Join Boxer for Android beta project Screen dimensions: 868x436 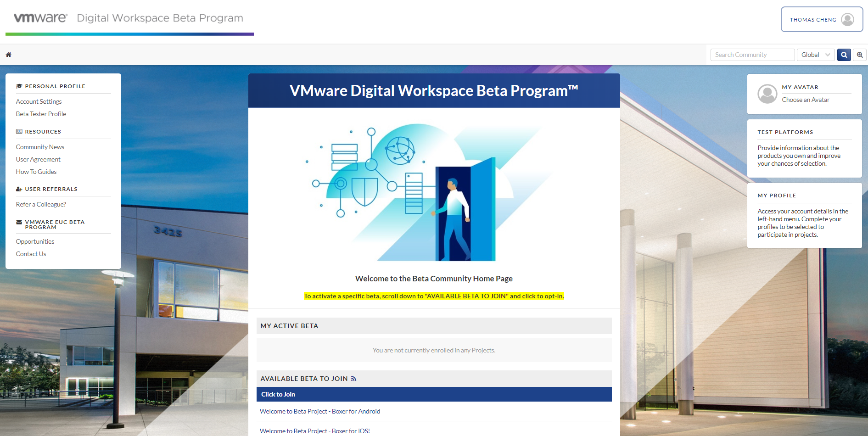coord(320,411)
